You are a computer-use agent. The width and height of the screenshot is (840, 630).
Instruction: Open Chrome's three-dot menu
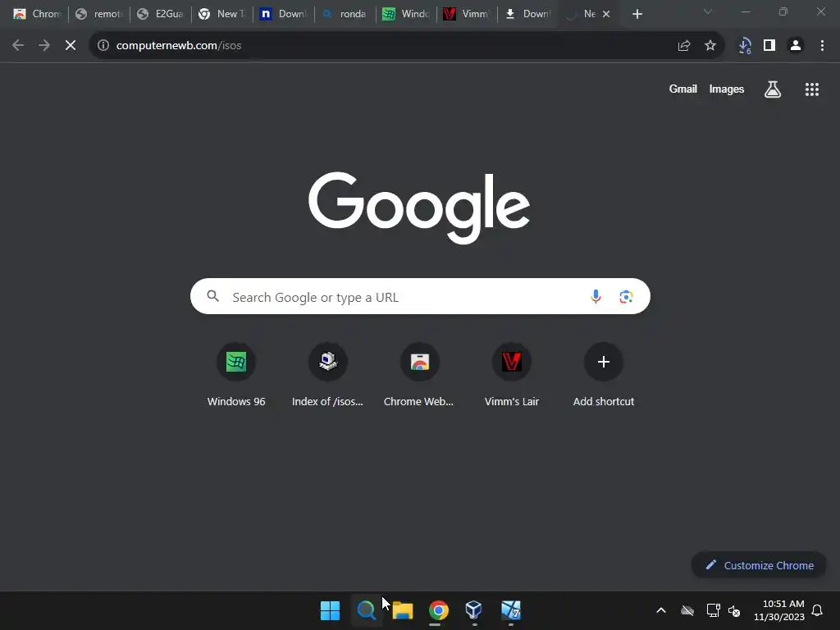point(822,46)
